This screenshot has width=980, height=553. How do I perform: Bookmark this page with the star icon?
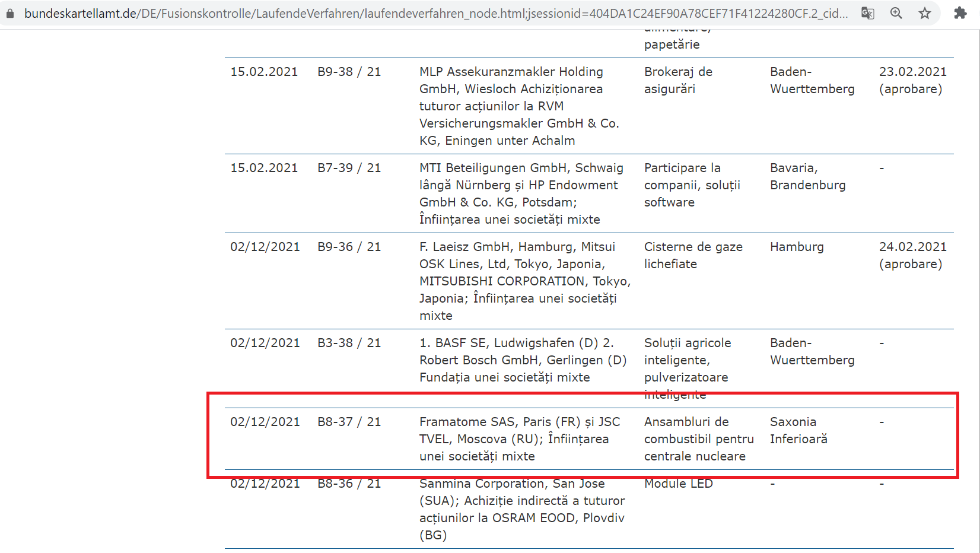tap(925, 12)
